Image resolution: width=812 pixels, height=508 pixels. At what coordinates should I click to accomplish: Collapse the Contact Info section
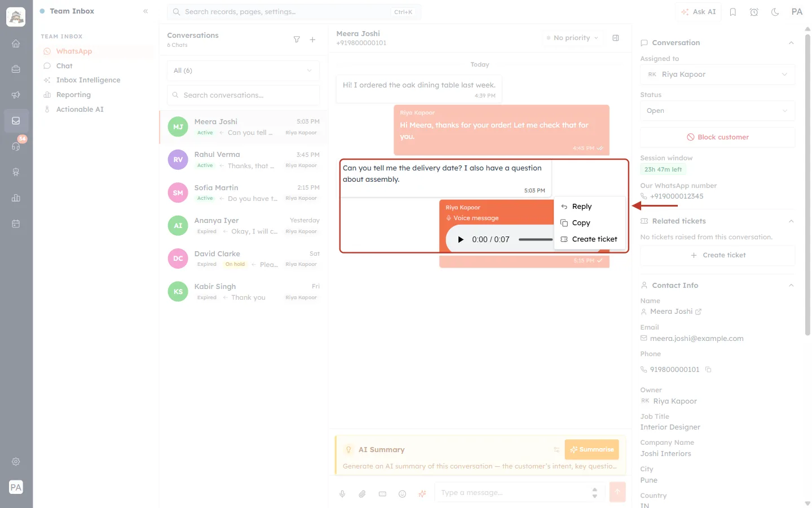[x=791, y=286]
